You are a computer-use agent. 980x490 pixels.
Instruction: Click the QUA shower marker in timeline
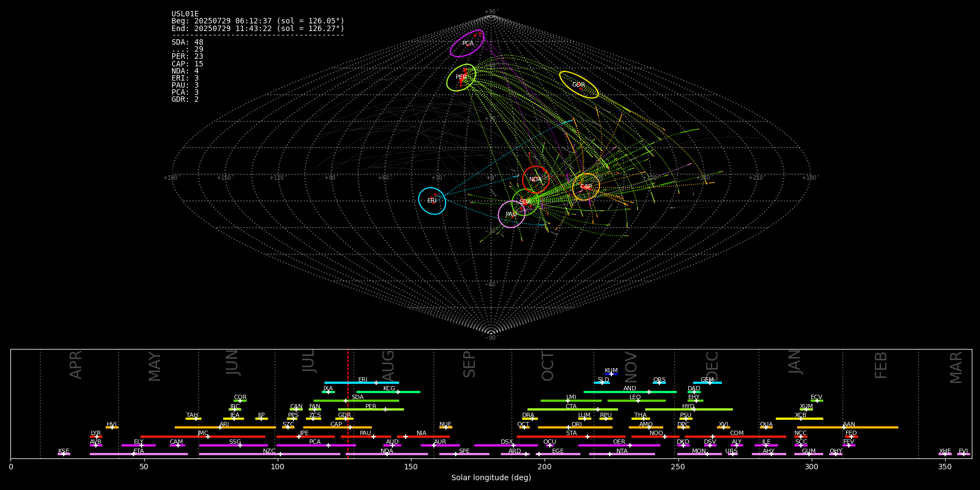766,427
